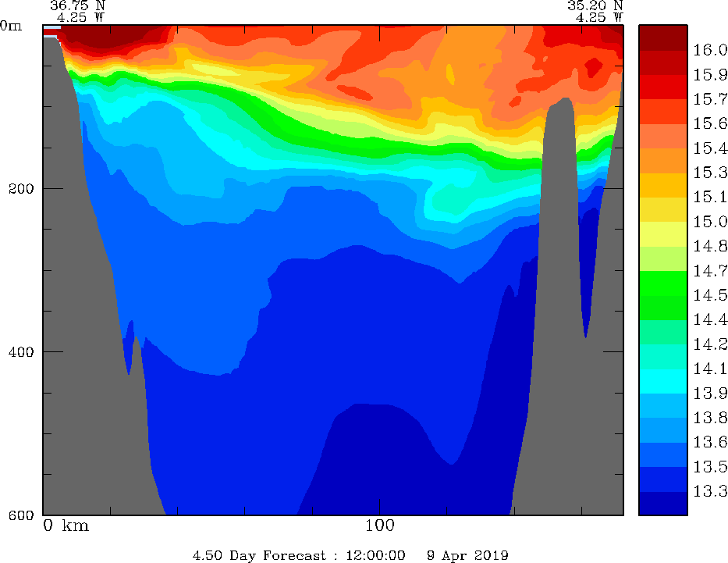Image resolution: width=728 pixels, height=563 pixels.
Task: Click the 0m depth axis label
Action: (x=11, y=26)
